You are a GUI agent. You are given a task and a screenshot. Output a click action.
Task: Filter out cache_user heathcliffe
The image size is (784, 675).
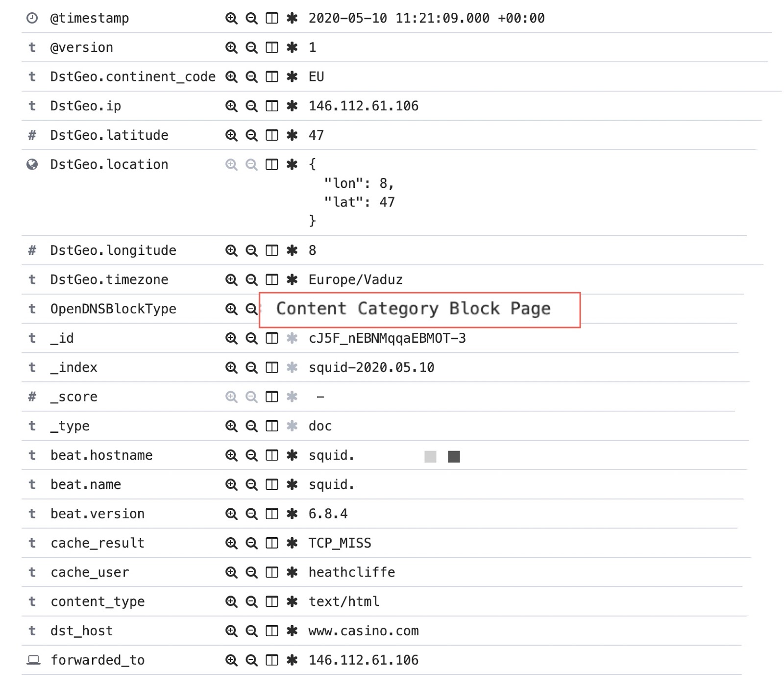coord(251,572)
